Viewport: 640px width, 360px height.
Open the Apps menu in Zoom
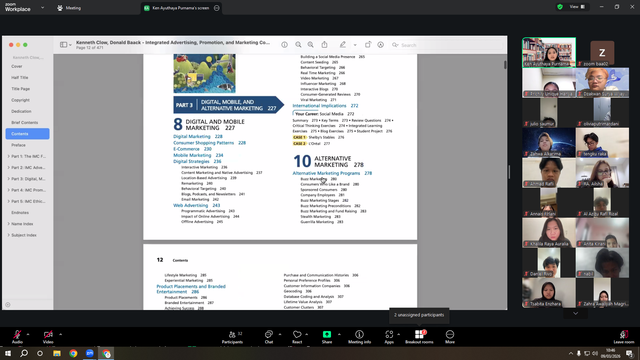pos(389,337)
